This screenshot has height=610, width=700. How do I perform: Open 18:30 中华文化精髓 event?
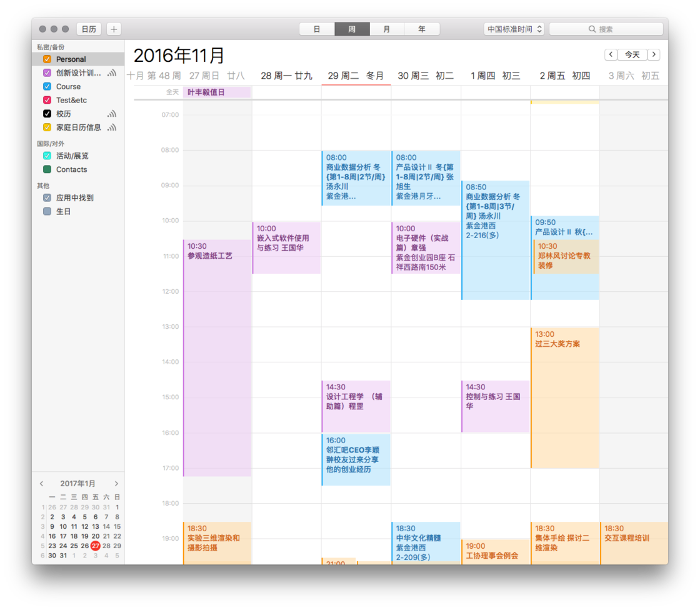[x=426, y=542]
